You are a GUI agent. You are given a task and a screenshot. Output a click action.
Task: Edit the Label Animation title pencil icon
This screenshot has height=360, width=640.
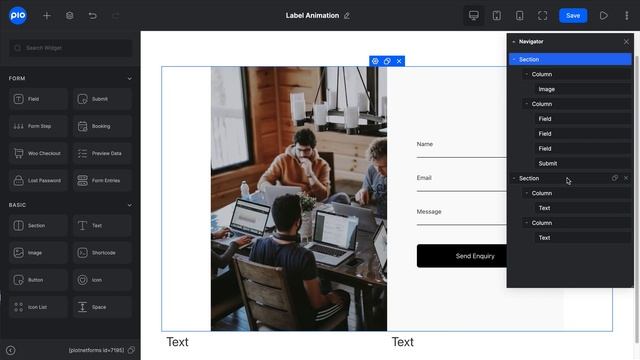pos(347,16)
